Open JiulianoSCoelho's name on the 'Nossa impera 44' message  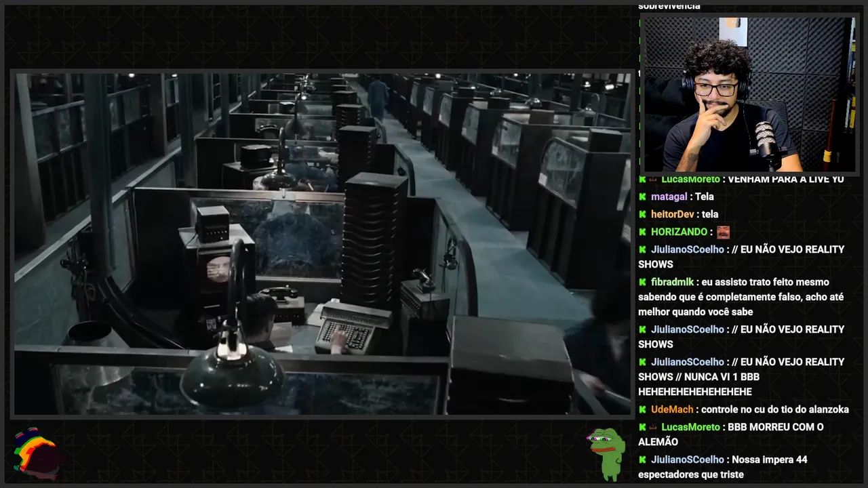(x=688, y=460)
